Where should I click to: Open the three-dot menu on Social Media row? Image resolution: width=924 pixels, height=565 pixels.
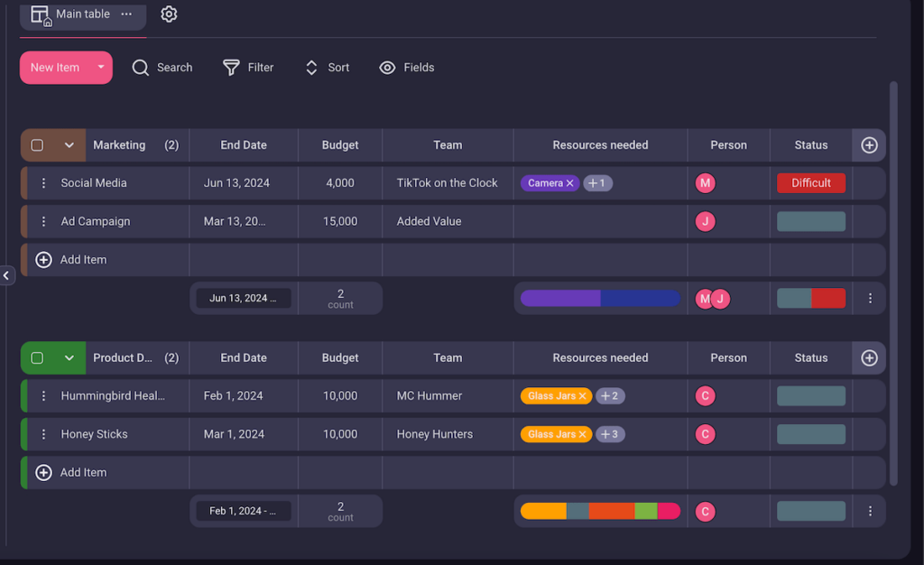click(42, 182)
